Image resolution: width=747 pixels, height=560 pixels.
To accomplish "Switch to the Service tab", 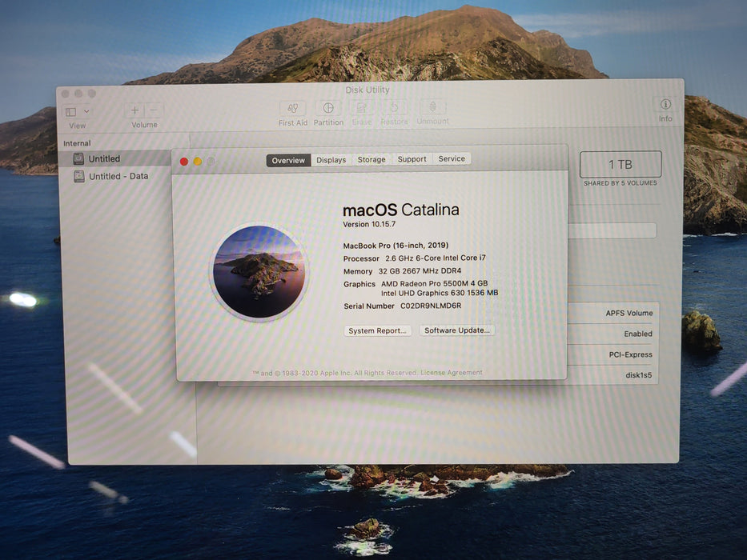I will coord(452,158).
